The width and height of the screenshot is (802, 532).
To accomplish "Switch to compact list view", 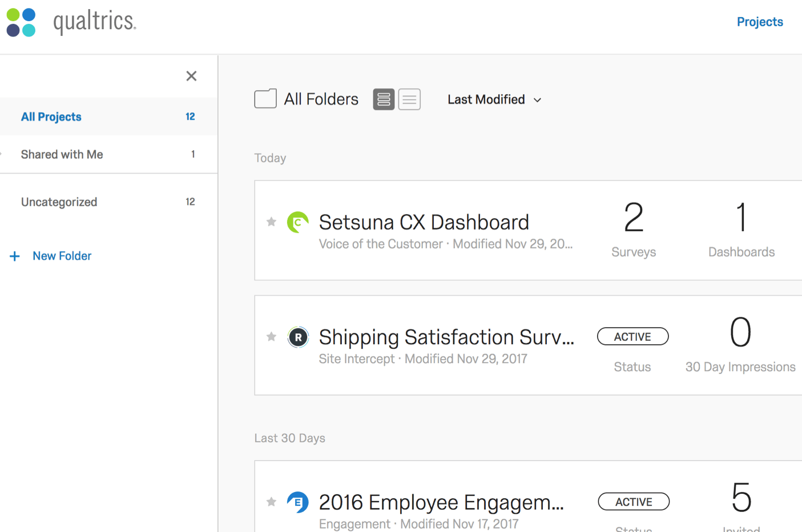I will 409,99.
